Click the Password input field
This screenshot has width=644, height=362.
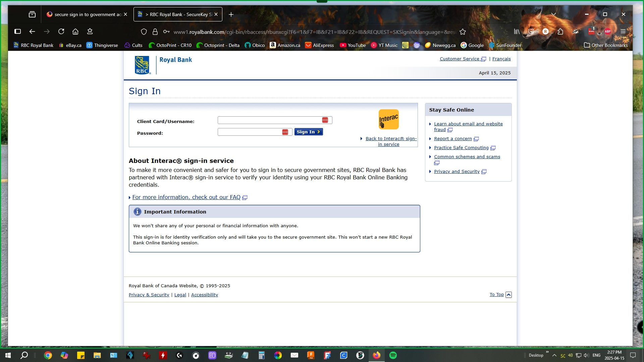point(255,132)
